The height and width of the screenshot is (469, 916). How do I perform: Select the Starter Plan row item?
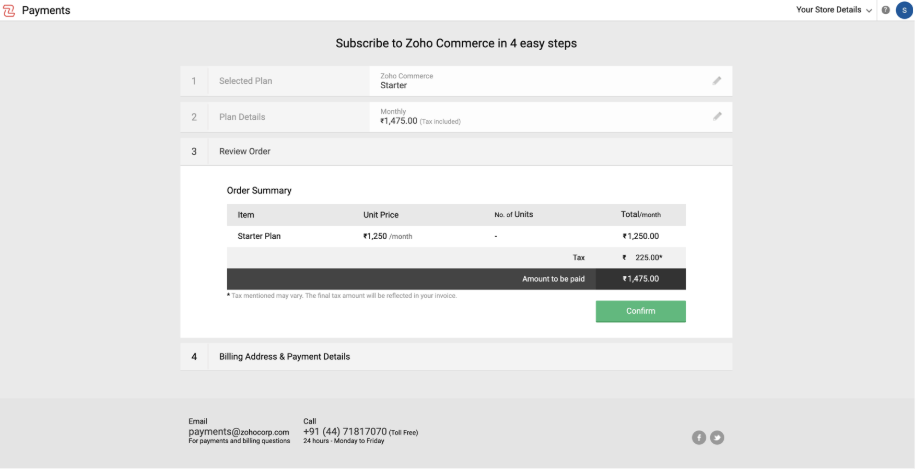tap(259, 237)
